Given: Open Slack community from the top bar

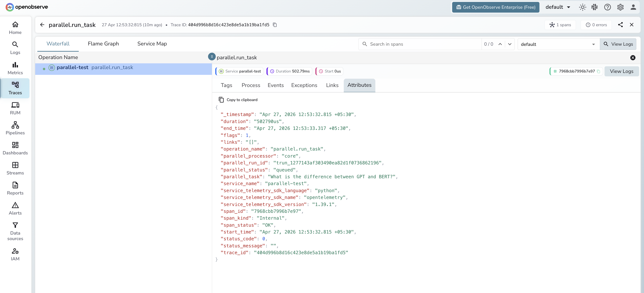Looking at the screenshot, I should point(595,7).
